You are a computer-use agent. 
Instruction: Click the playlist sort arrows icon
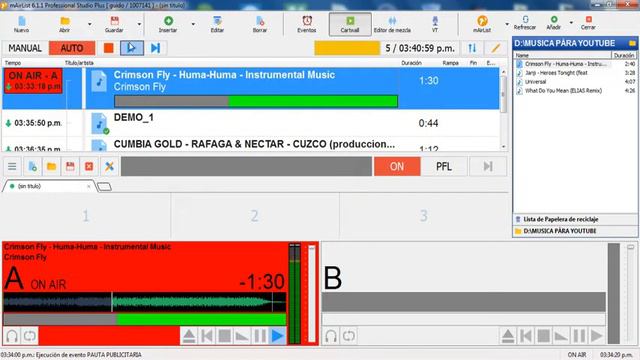click(472, 48)
